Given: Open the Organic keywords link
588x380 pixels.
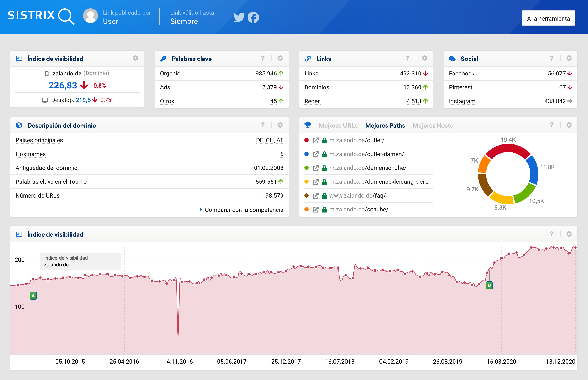Looking at the screenshot, I should click(x=170, y=74).
